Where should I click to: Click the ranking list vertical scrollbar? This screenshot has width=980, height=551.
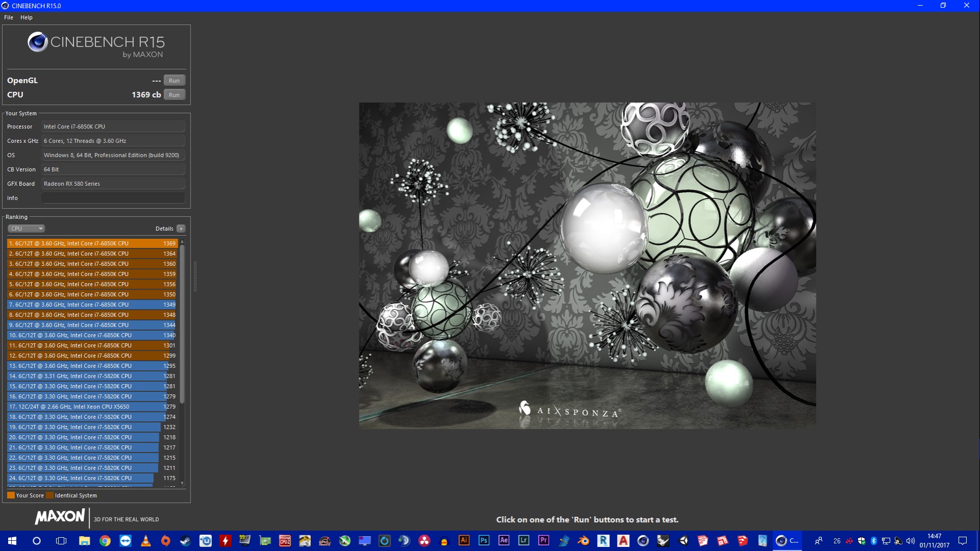tap(182, 324)
